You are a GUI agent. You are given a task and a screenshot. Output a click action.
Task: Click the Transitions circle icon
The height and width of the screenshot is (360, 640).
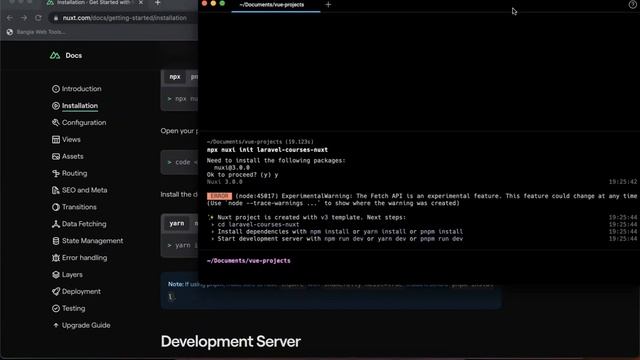point(56,207)
